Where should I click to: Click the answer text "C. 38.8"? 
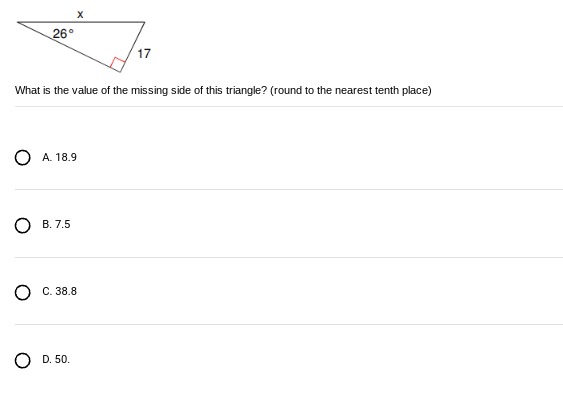[x=59, y=291]
